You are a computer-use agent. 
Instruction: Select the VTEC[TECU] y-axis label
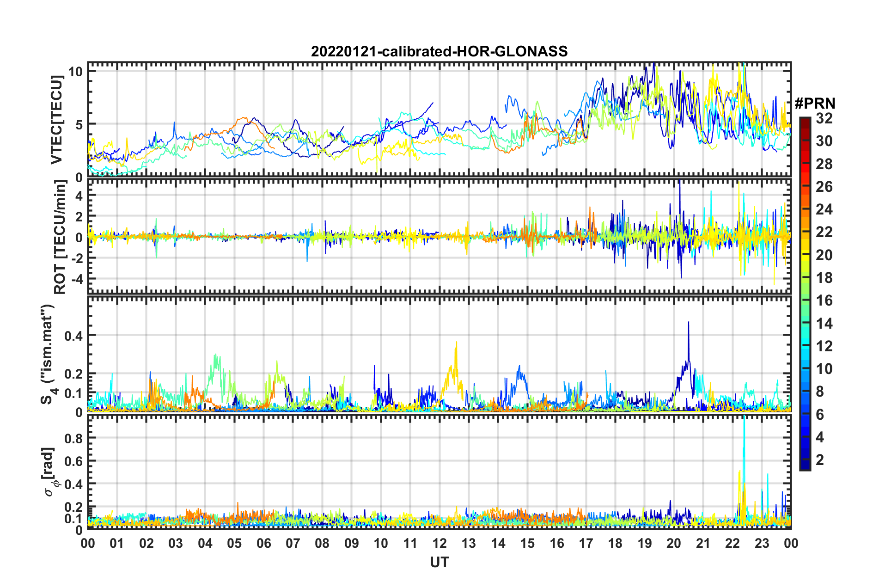56,120
